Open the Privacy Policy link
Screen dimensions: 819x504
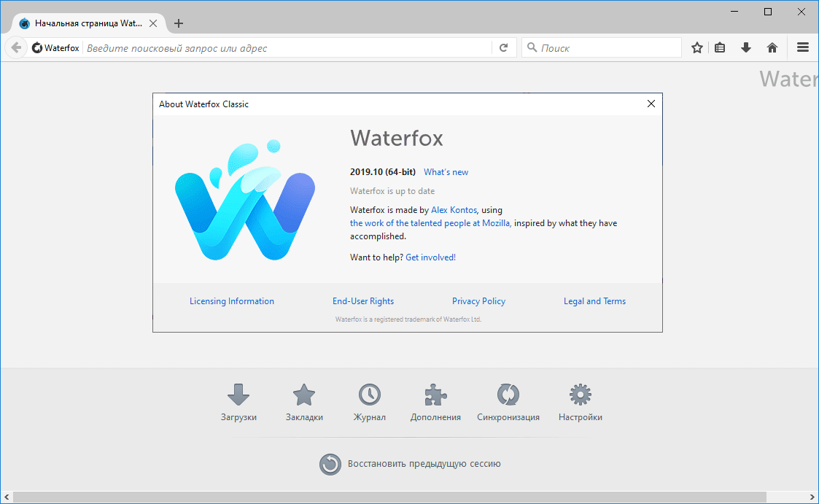(x=478, y=301)
